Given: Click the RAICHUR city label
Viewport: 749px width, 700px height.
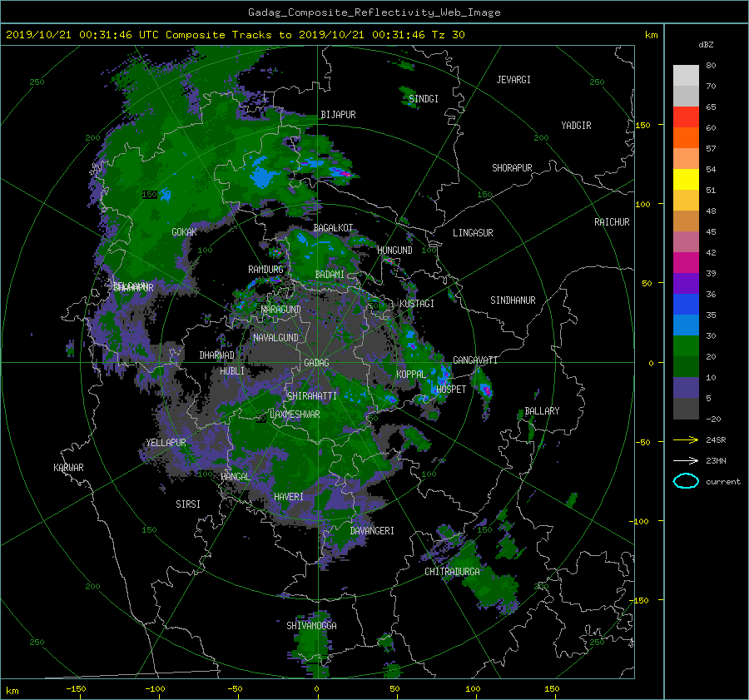Looking at the screenshot, I should 612,222.
